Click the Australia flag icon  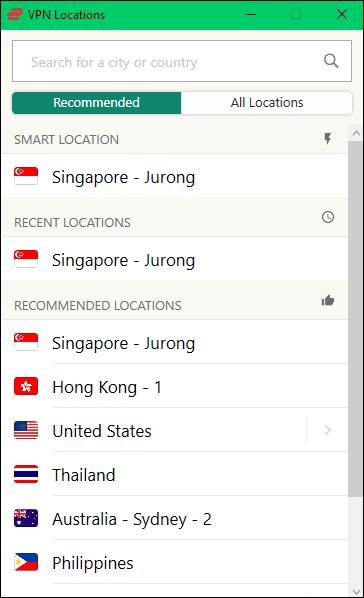26,518
